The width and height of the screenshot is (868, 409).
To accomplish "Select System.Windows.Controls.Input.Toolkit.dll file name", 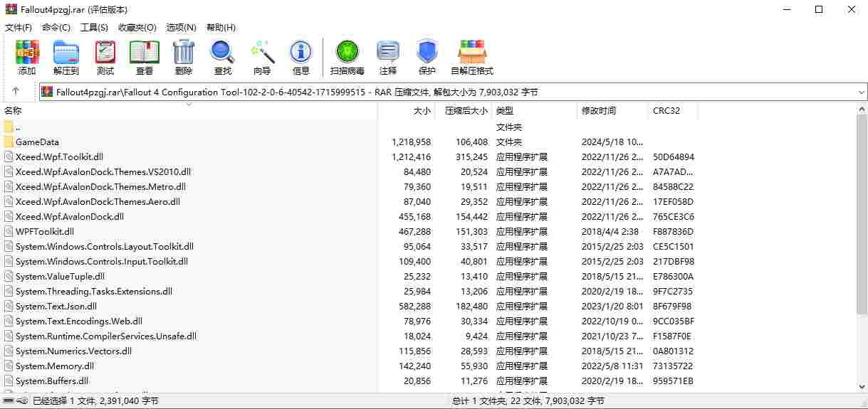I will click(x=102, y=261).
